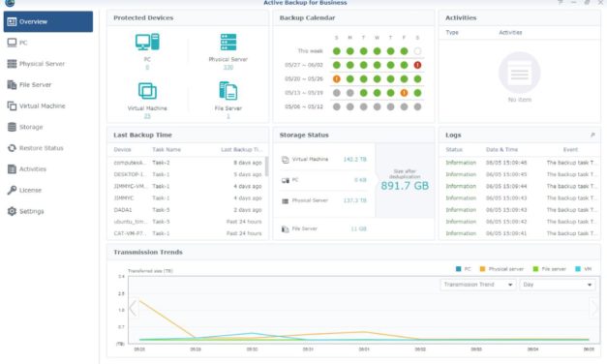Screen dimensions: 607x364
Task: Open the Logs panel expand arrow
Action: pyautogui.click(x=592, y=135)
